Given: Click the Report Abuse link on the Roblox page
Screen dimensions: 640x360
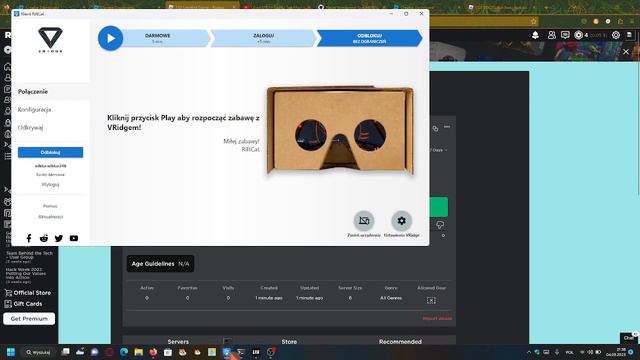Looking at the screenshot, I should (437, 318).
